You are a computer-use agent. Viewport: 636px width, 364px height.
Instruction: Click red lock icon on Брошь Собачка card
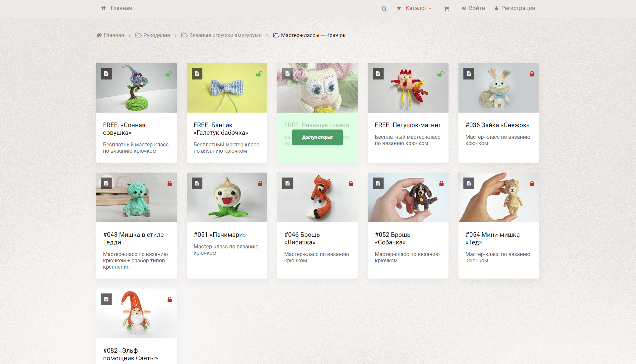[x=442, y=183]
